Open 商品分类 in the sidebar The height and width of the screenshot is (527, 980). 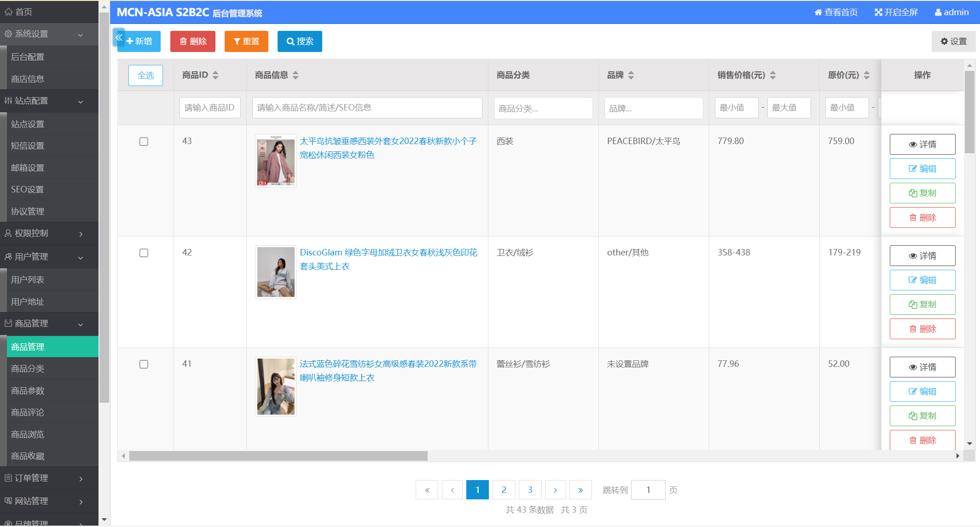pos(28,369)
